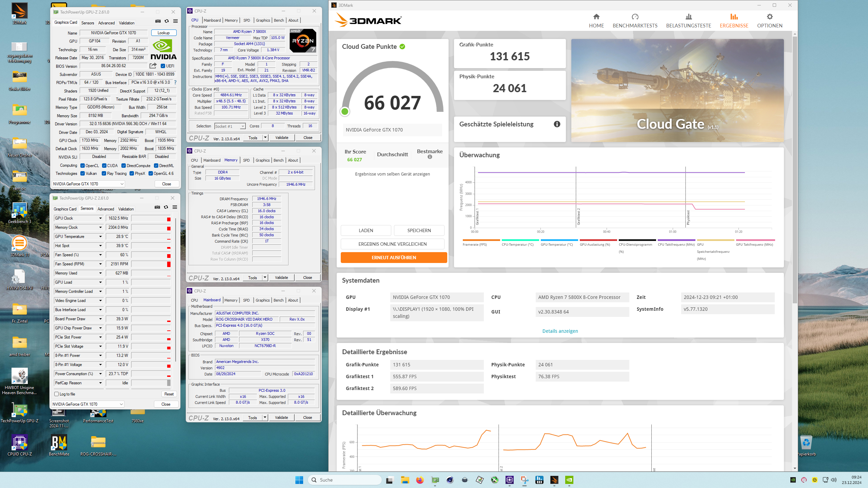The image size is (868, 488).
Task: Open CPUID CPU-Z desktop shortcut
Action: pos(20,445)
